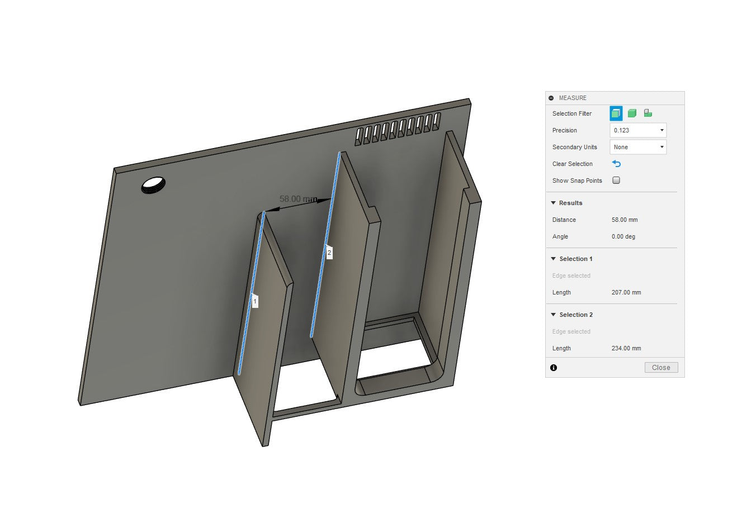The width and height of the screenshot is (756, 532).
Task: Open the Precision dropdown
Action: [x=638, y=130]
